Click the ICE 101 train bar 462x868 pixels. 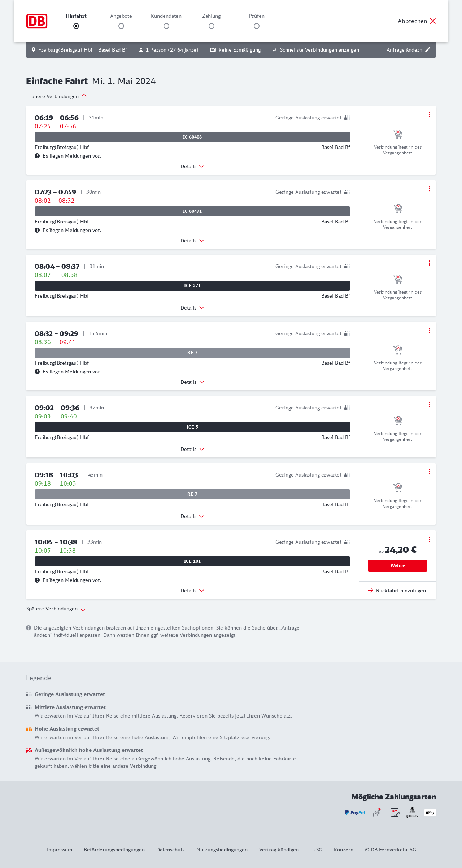coord(192,561)
